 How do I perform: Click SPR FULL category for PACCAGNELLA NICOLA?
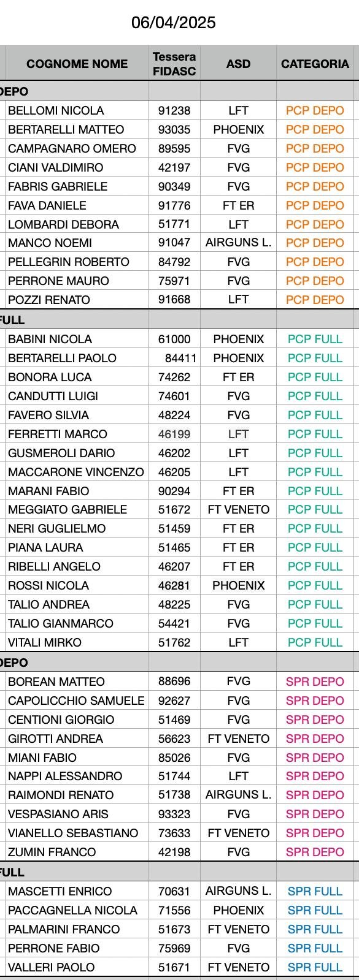(315, 910)
